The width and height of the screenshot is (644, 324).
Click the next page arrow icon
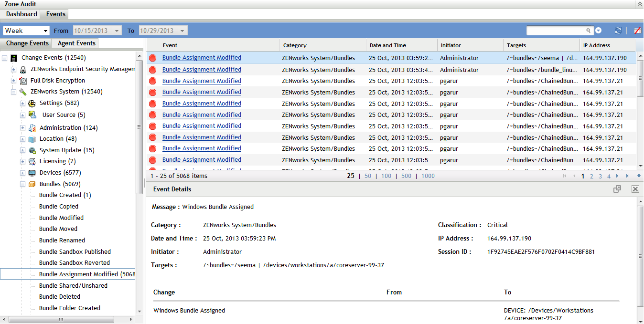click(x=618, y=176)
